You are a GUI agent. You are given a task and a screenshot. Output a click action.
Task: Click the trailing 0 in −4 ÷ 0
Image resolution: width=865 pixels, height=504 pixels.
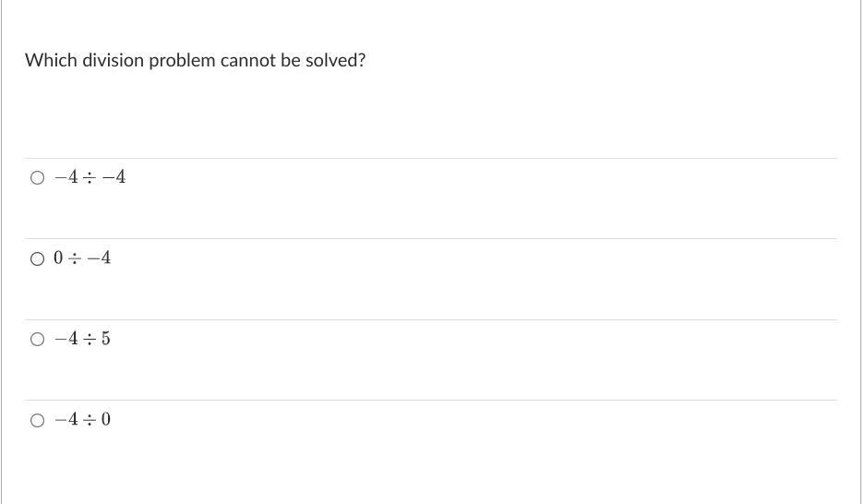click(x=106, y=420)
